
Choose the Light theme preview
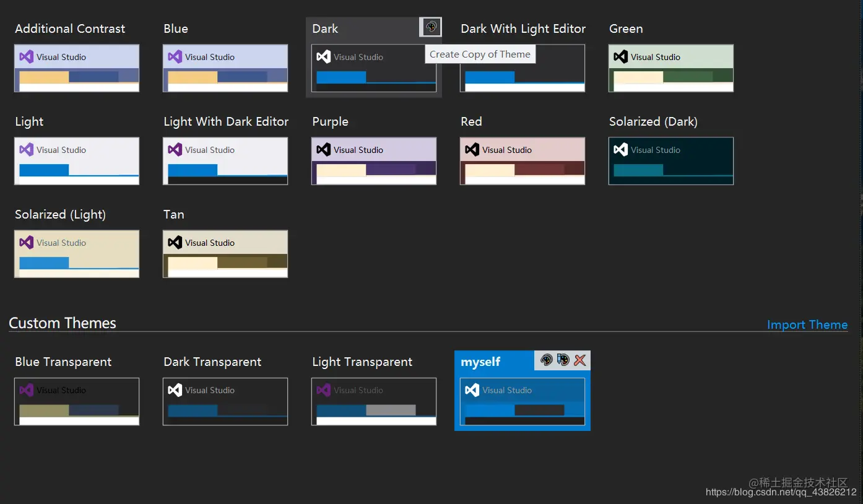point(77,161)
